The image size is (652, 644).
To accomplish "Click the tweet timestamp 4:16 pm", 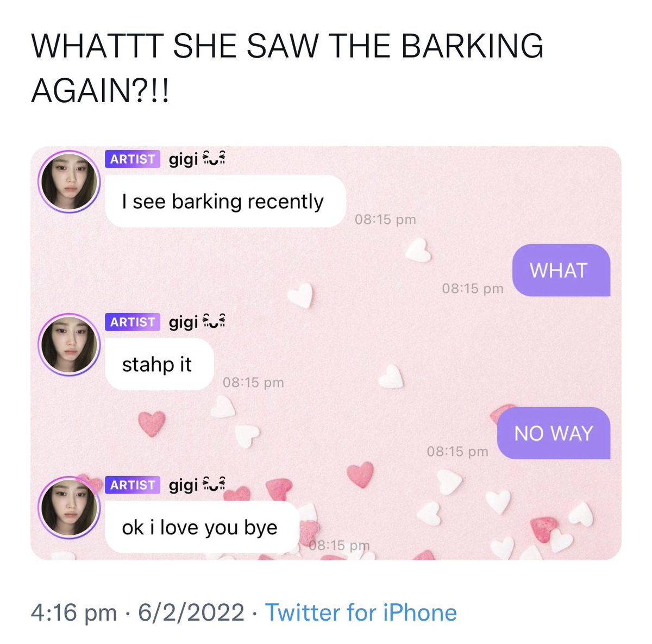I will (x=74, y=612).
